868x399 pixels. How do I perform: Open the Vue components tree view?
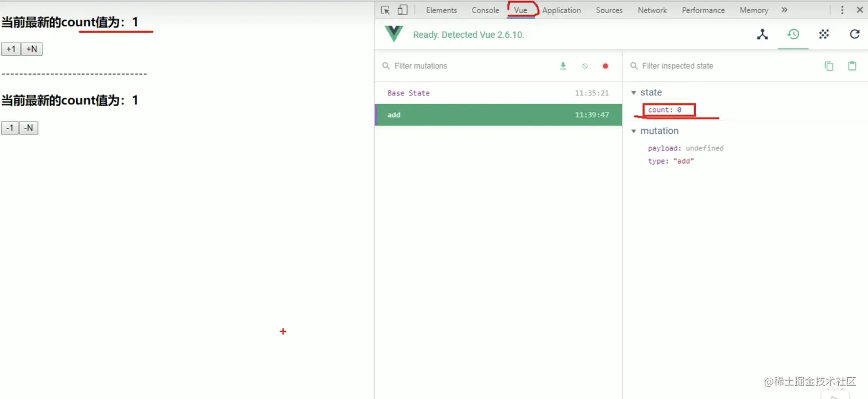[x=762, y=34]
